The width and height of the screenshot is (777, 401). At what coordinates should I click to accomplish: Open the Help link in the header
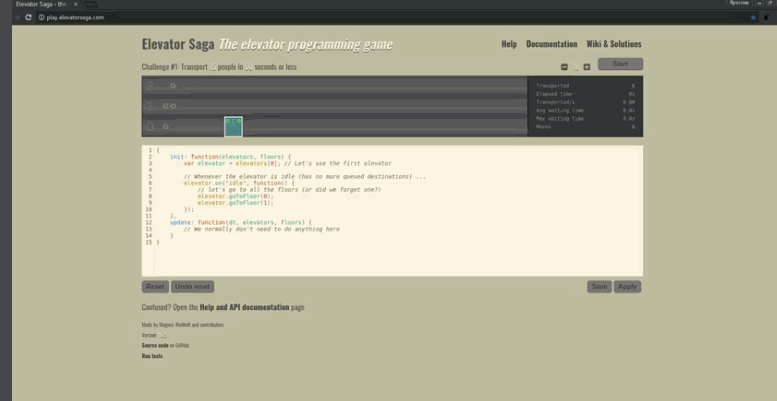pyautogui.click(x=509, y=44)
